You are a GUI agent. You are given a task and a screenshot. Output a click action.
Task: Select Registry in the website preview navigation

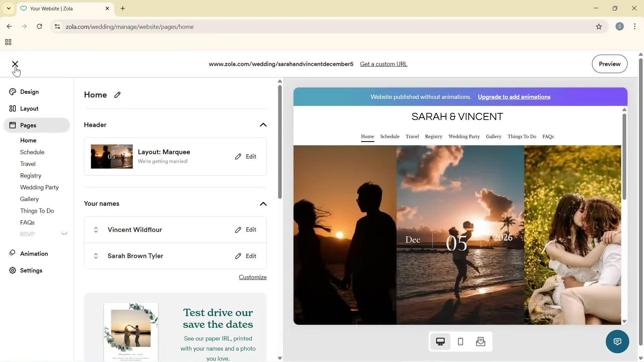[433, 136]
